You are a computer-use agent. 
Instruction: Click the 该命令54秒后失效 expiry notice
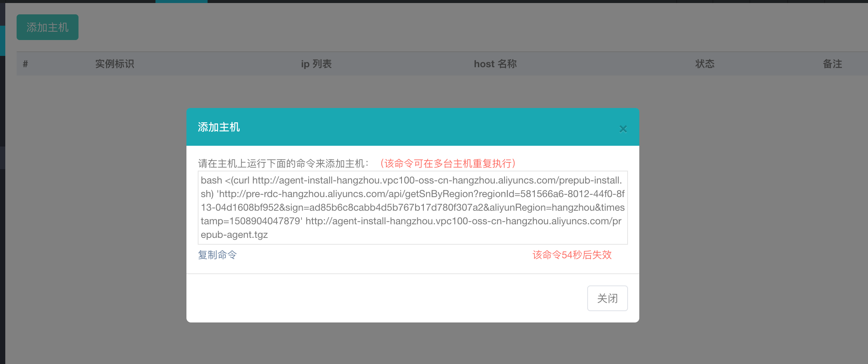(x=572, y=255)
